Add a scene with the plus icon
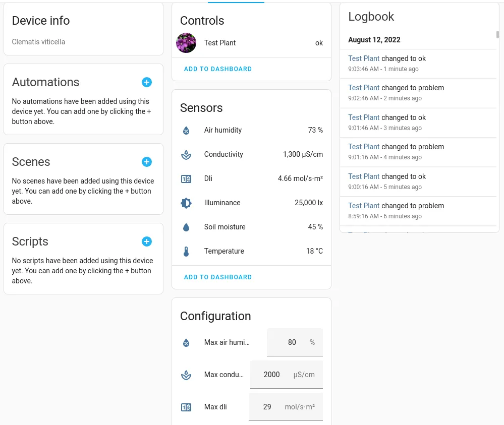504x425 pixels. (x=147, y=162)
